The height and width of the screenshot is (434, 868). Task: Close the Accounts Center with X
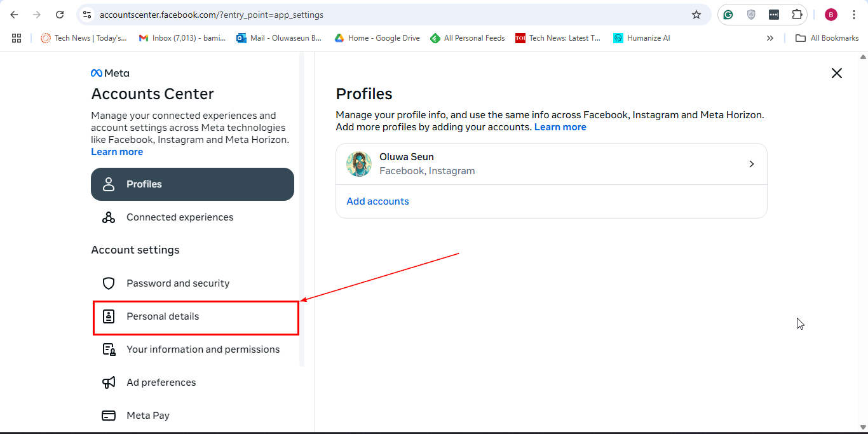[x=837, y=73]
